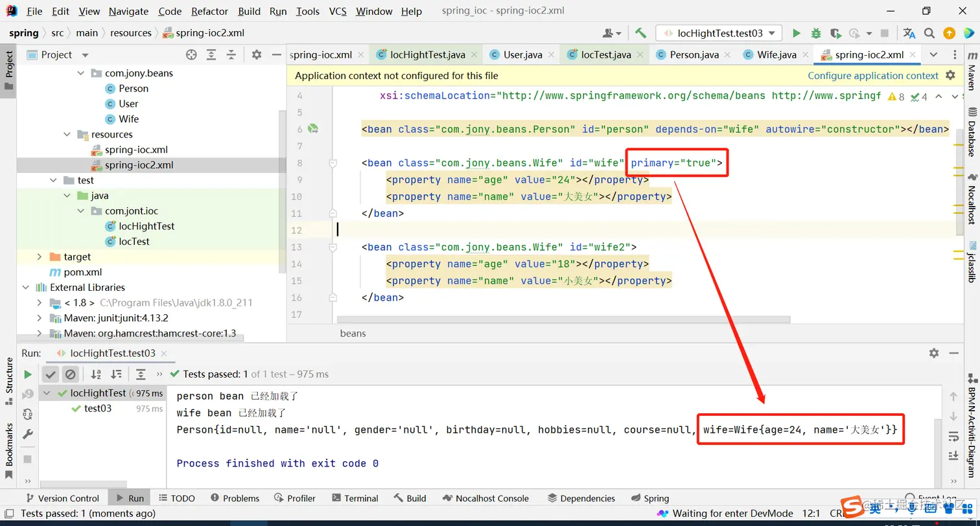Open Project panel gear options

[257, 55]
